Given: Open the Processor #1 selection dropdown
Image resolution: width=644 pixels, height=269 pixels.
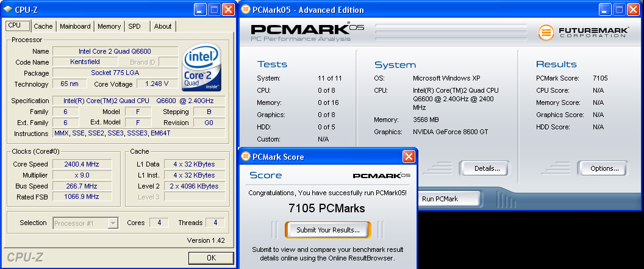Looking at the screenshot, I should 85,223.
